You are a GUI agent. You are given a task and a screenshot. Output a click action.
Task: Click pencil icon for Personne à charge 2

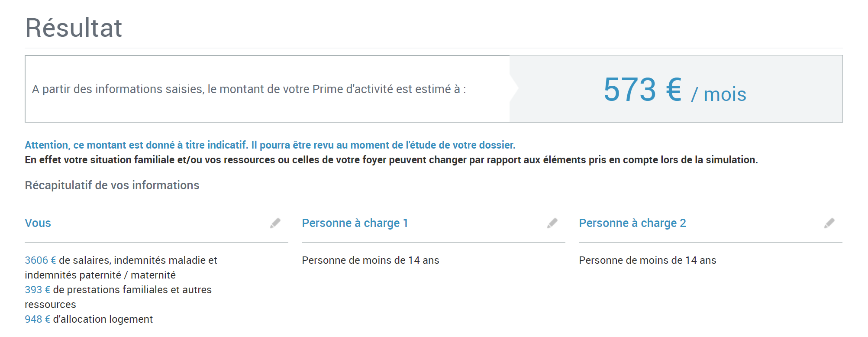tap(829, 223)
